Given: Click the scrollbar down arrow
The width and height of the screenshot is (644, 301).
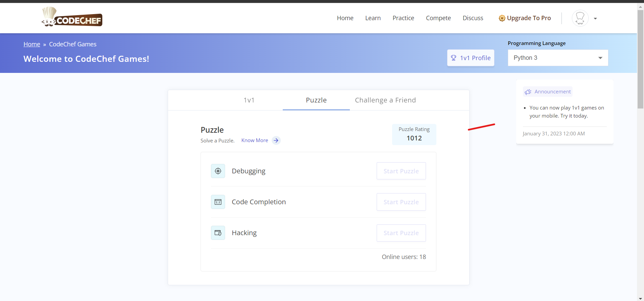Looking at the screenshot, I should tap(641, 298).
